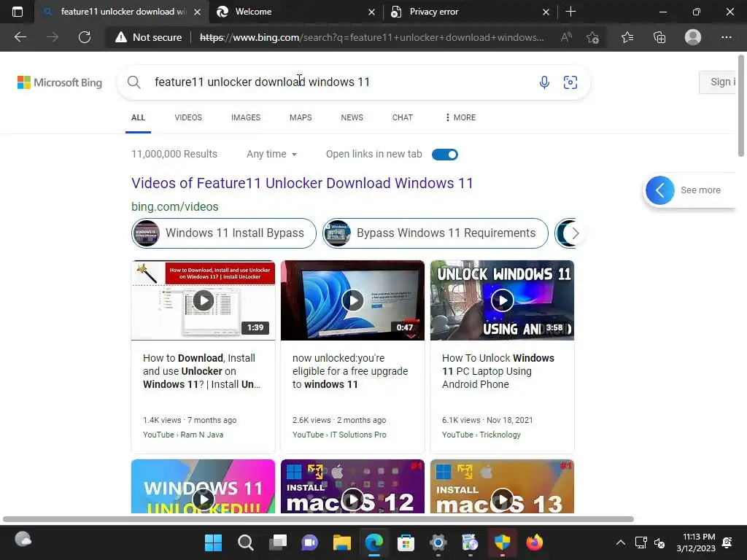Show hidden system tray icons

620,542
